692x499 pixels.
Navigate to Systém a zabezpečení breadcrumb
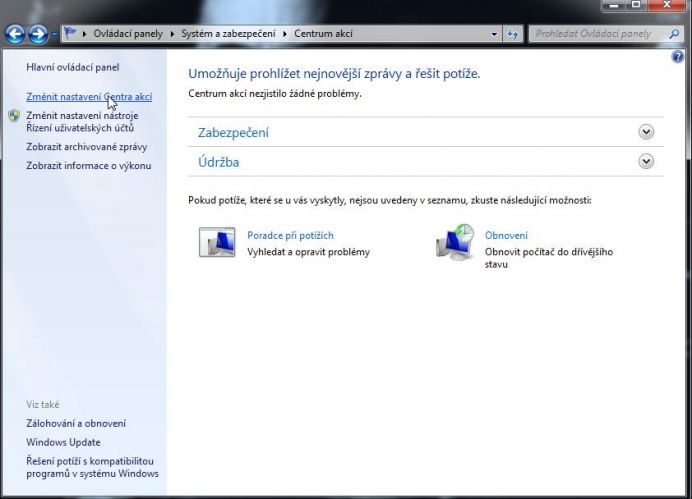coord(229,34)
